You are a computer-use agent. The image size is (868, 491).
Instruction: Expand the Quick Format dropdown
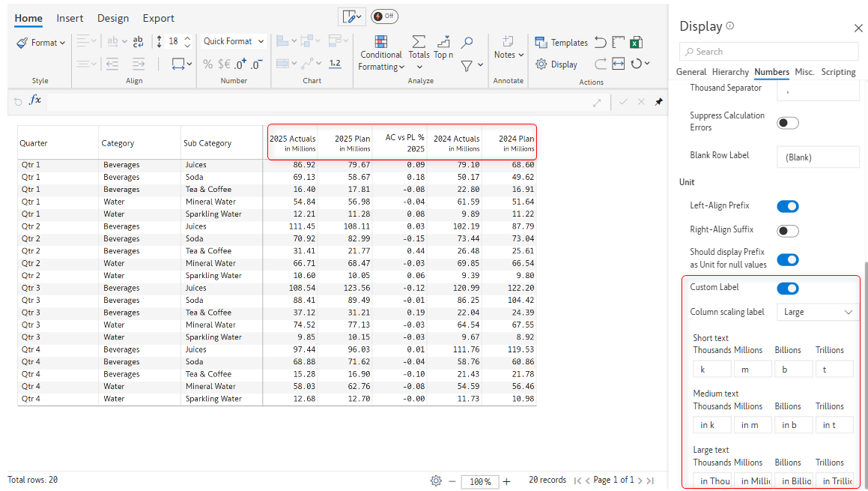point(234,42)
